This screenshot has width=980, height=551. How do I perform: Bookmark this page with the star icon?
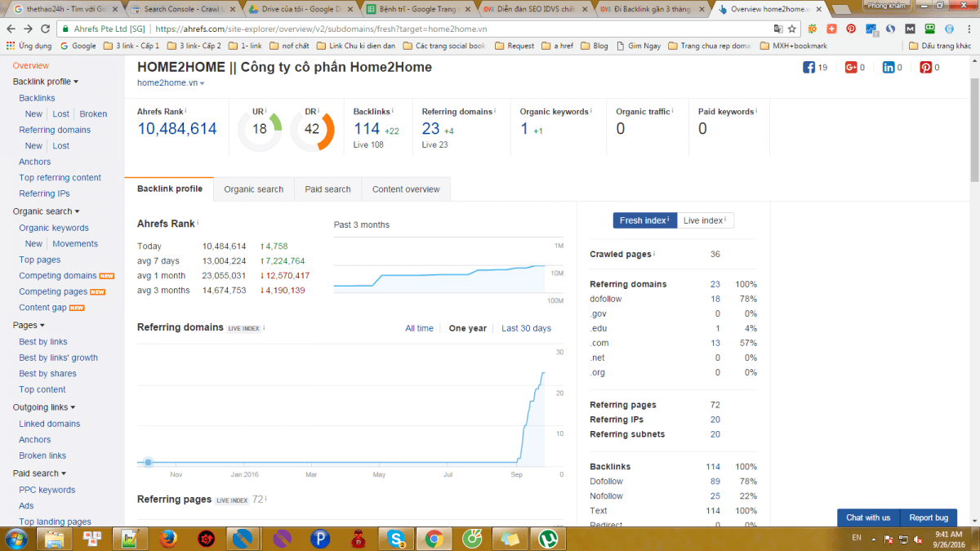point(791,29)
